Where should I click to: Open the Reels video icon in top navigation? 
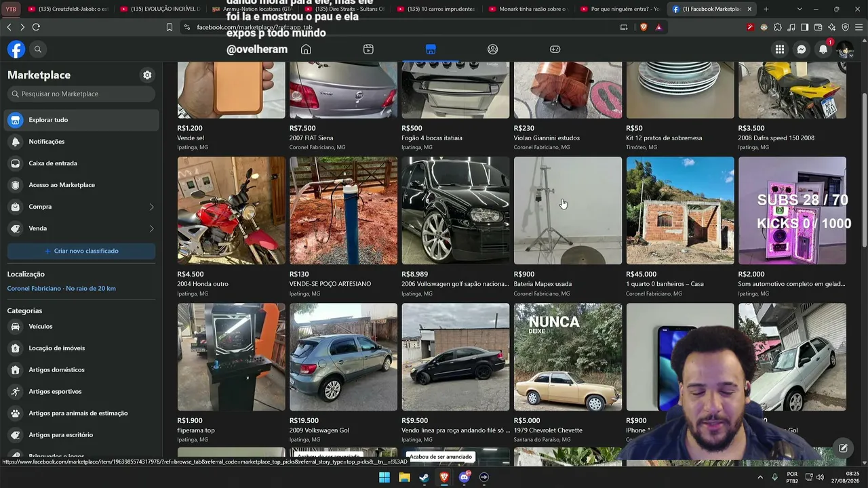point(368,49)
